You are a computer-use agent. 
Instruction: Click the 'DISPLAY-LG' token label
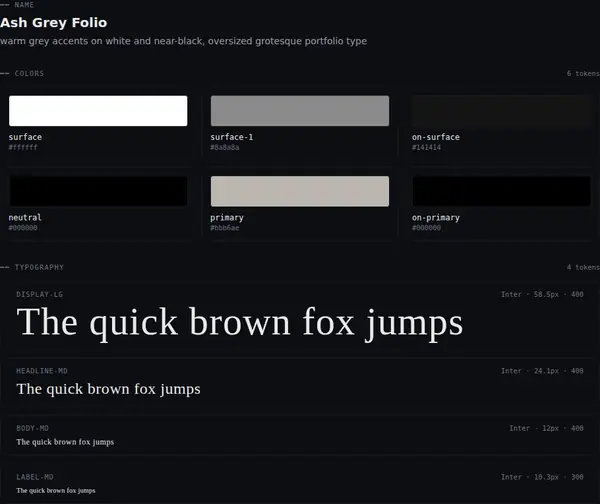click(40, 294)
